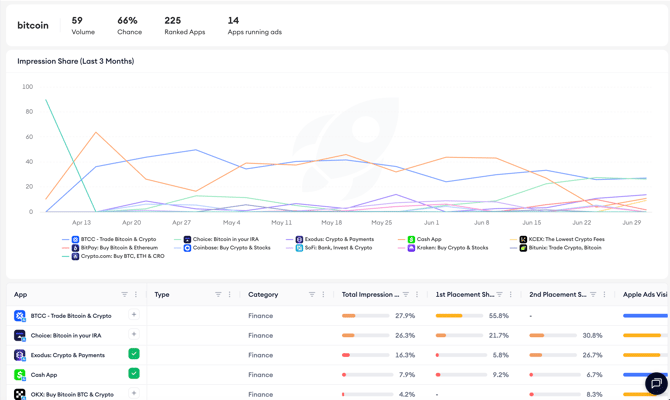Uncheck the green checkbox for Cash App row
This screenshot has width=670, height=400.
(134, 374)
